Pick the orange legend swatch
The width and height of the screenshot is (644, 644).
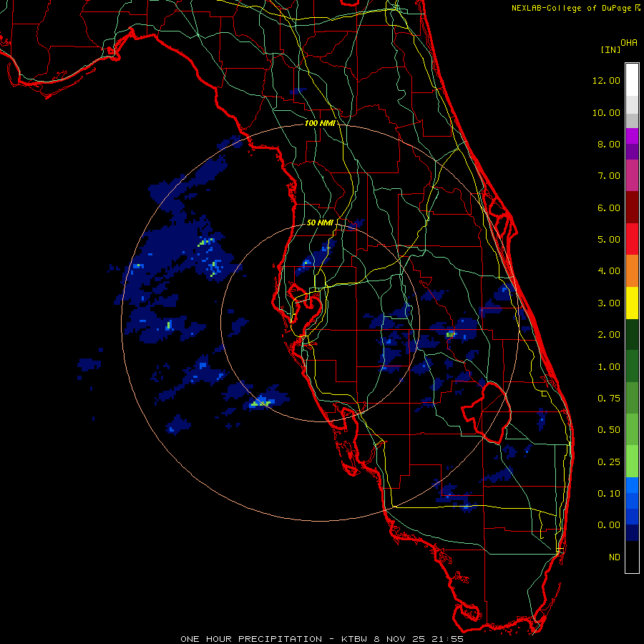coord(632,271)
